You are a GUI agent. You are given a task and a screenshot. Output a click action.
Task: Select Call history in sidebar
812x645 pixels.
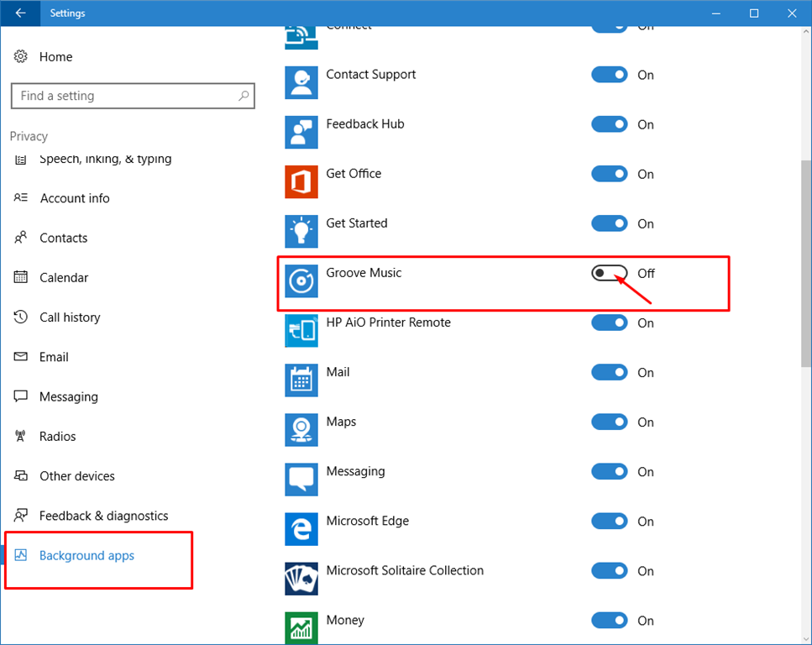point(70,317)
